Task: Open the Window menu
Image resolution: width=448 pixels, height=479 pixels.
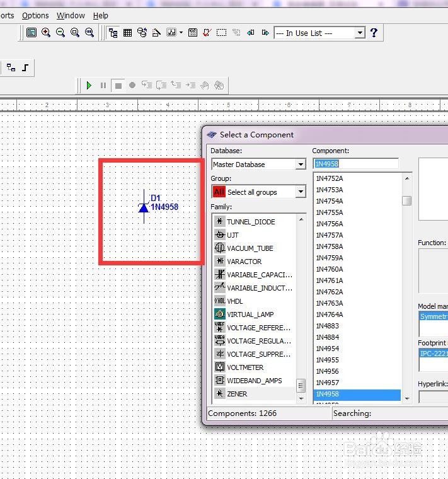Action: click(71, 16)
